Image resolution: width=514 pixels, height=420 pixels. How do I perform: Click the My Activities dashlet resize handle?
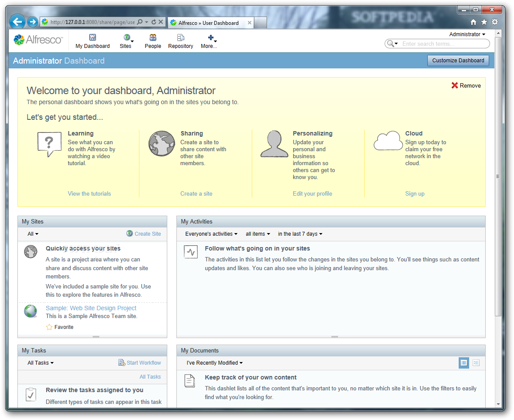coord(335,336)
